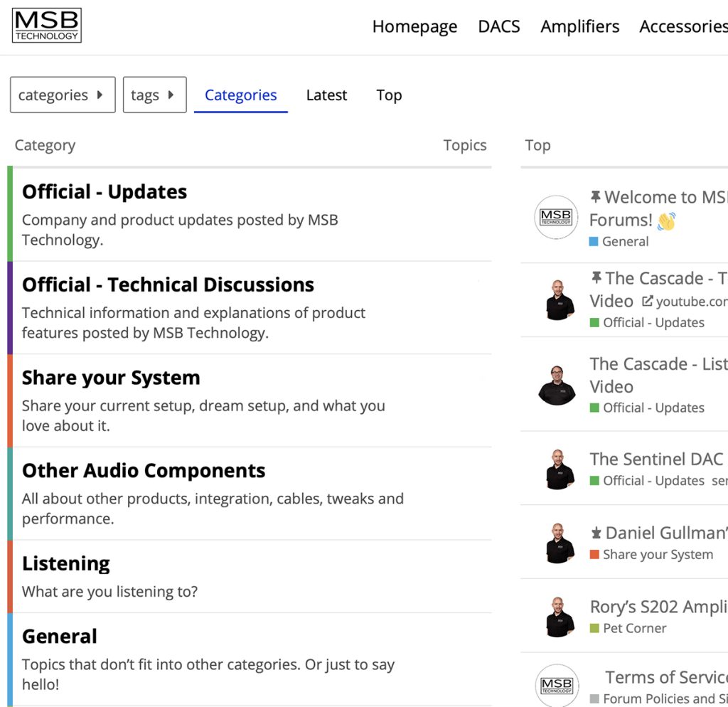Click the Forum Policies category badge

coord(659,698)
